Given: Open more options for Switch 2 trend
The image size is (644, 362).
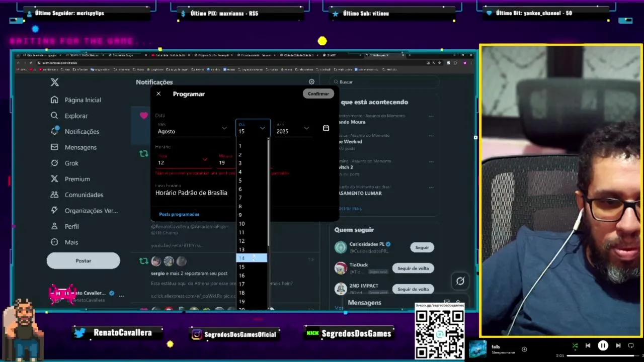Looking at the screenshot, I should click(x=431, y=161).
